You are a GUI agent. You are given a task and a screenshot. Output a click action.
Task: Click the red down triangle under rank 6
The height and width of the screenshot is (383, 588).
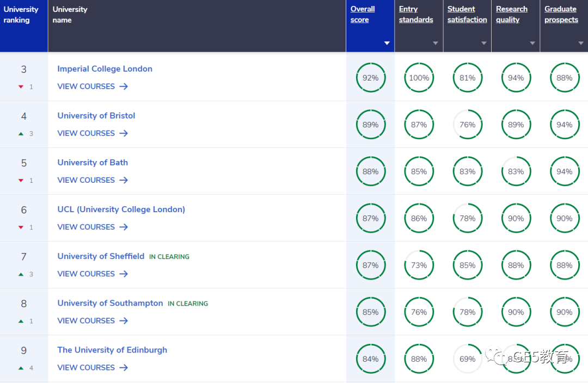(21, 227)
